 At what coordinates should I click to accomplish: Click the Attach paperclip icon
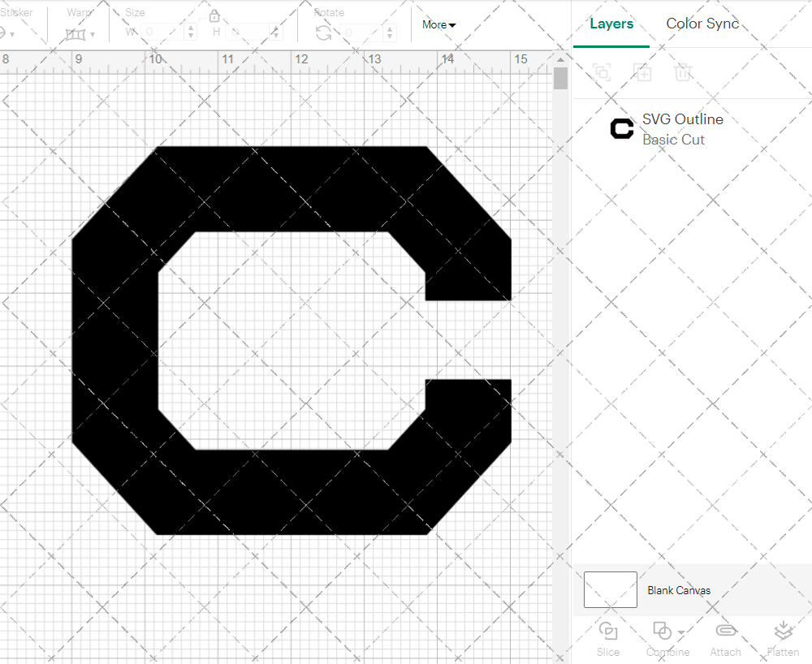(x=725, y=631)
